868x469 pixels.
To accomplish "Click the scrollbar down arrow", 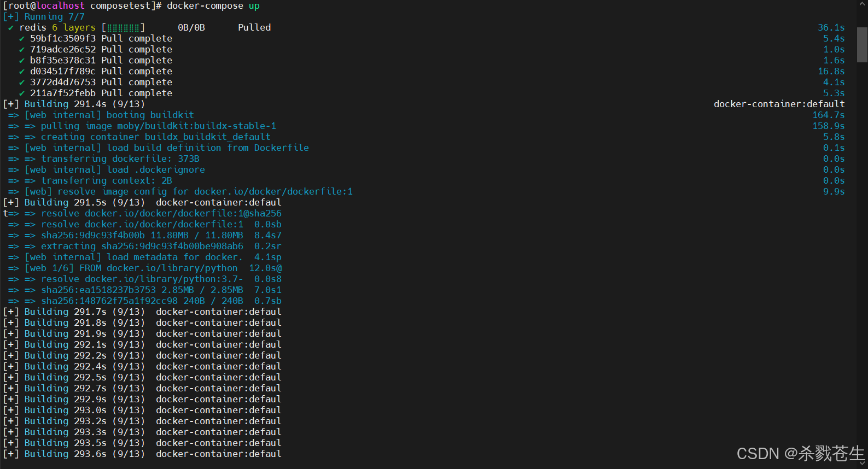I will [x=862, y=463].
